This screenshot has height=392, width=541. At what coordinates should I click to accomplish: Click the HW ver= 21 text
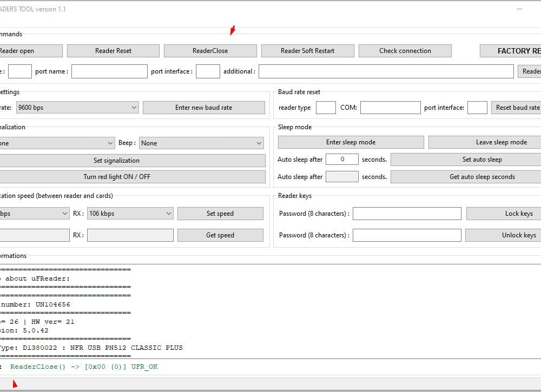[53, 322]
